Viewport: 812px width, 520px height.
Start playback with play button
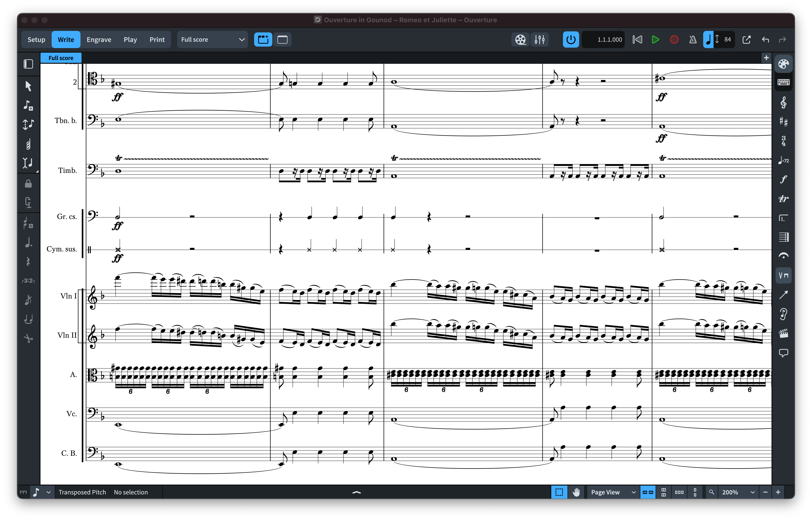point(655,39)
